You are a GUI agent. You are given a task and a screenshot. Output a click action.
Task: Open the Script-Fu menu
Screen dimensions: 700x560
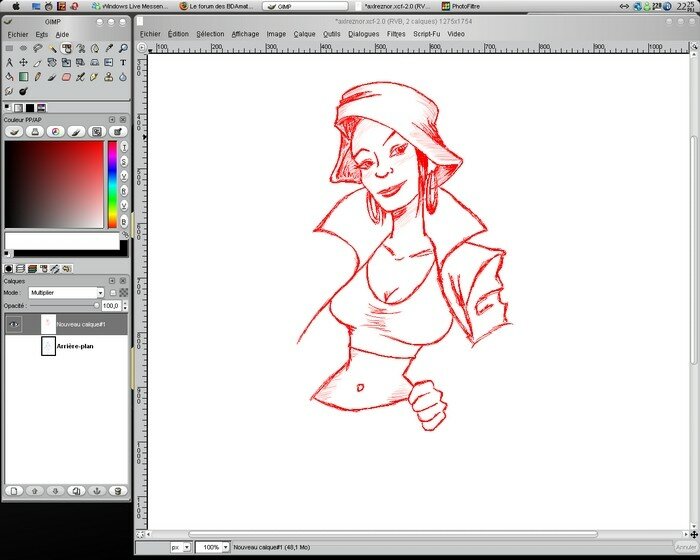pos(426,34)
